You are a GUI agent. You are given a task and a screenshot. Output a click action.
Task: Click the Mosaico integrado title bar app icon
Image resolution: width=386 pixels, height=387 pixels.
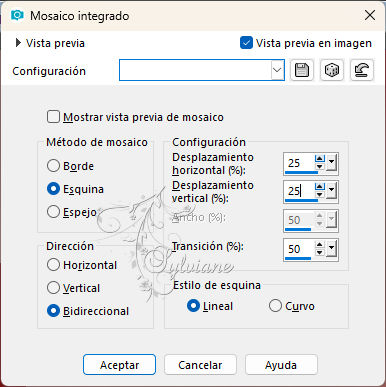[17, 15]
